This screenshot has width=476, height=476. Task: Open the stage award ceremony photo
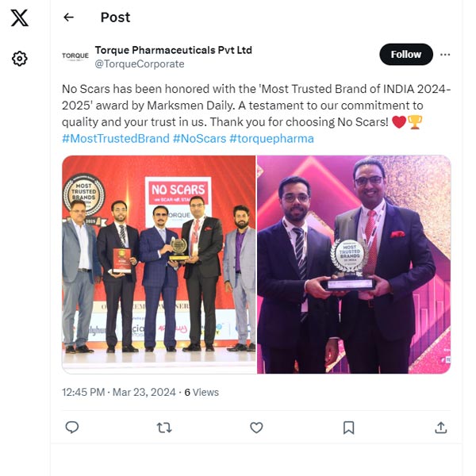pos(159,264)
